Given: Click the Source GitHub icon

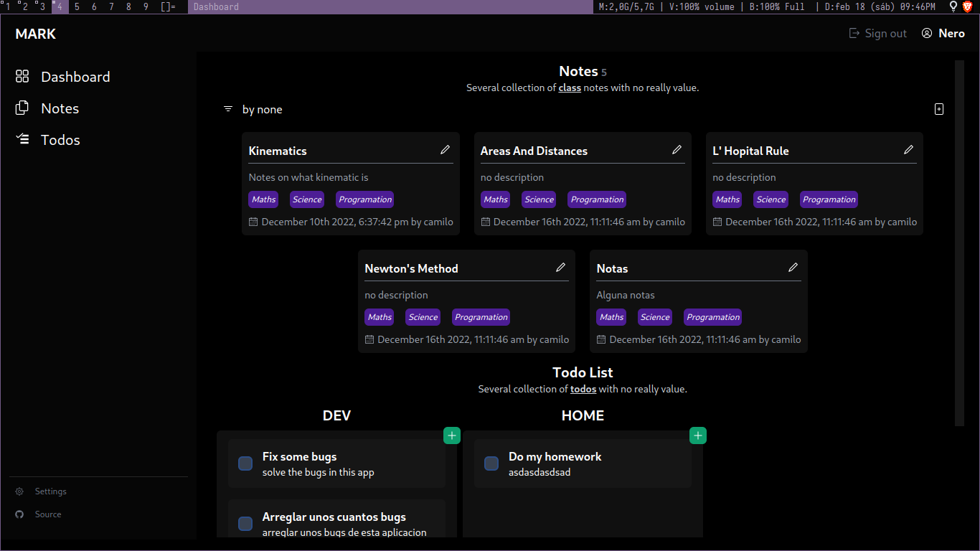Looking at the screenshot, I should tap(19, 514).
